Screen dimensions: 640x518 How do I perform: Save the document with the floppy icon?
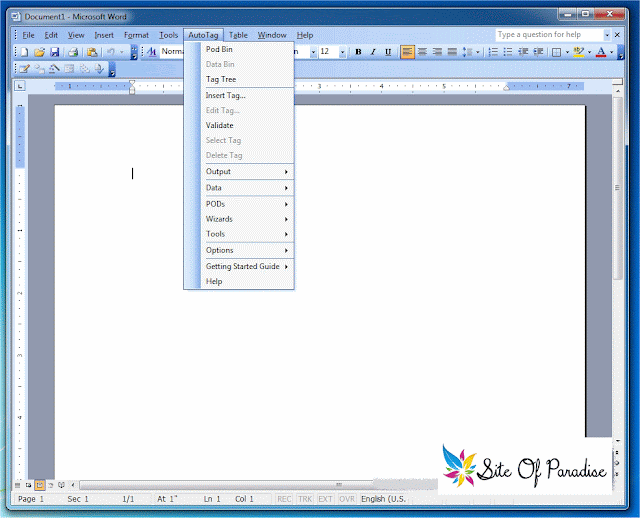54,52
